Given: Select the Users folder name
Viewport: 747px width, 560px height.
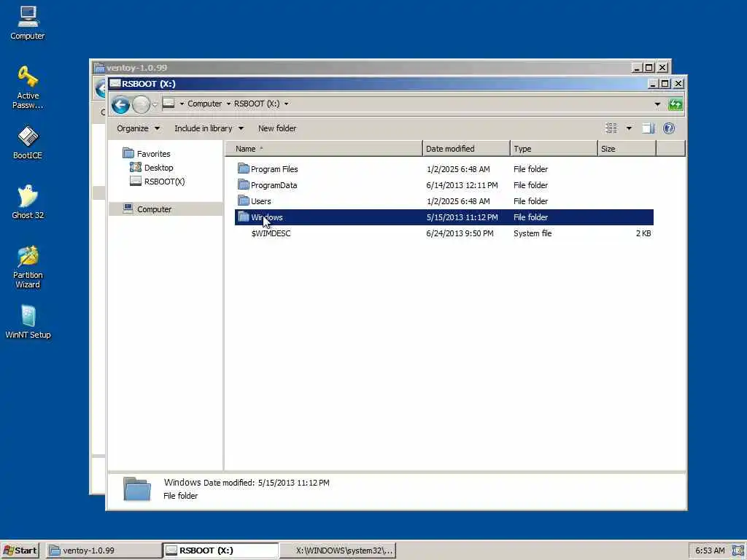Looking at the screenshot, I should point(261,201).
